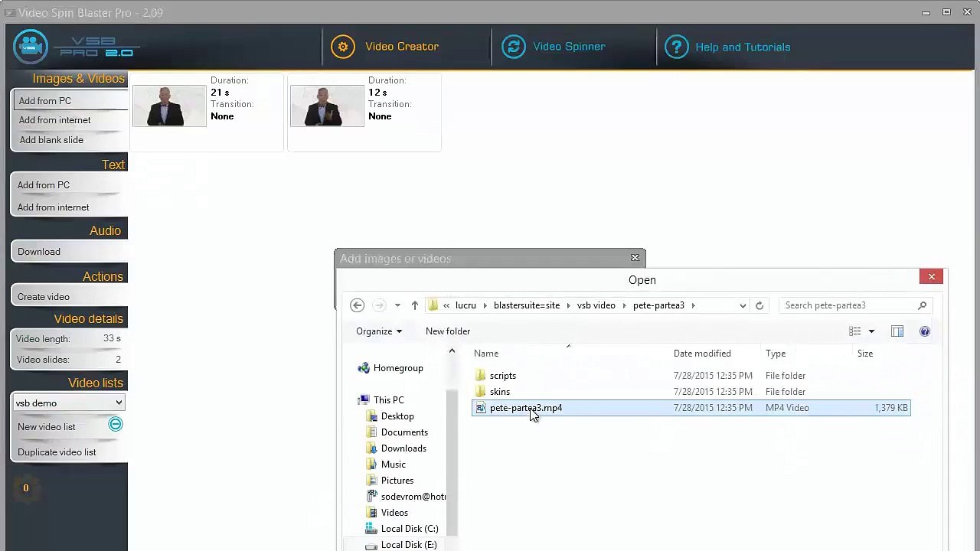Open Videos in the navigation pane
The width and height of the screenshot is (980, 551).
coord(394,513)
